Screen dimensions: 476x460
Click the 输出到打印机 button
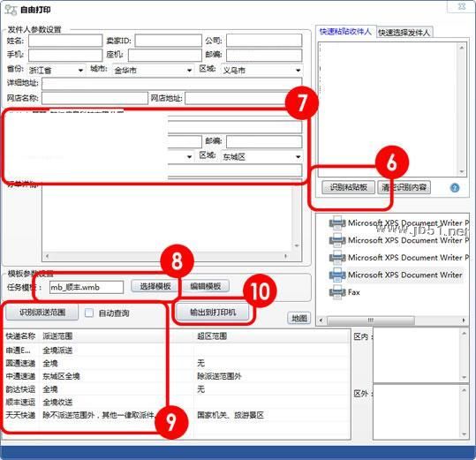213,313
